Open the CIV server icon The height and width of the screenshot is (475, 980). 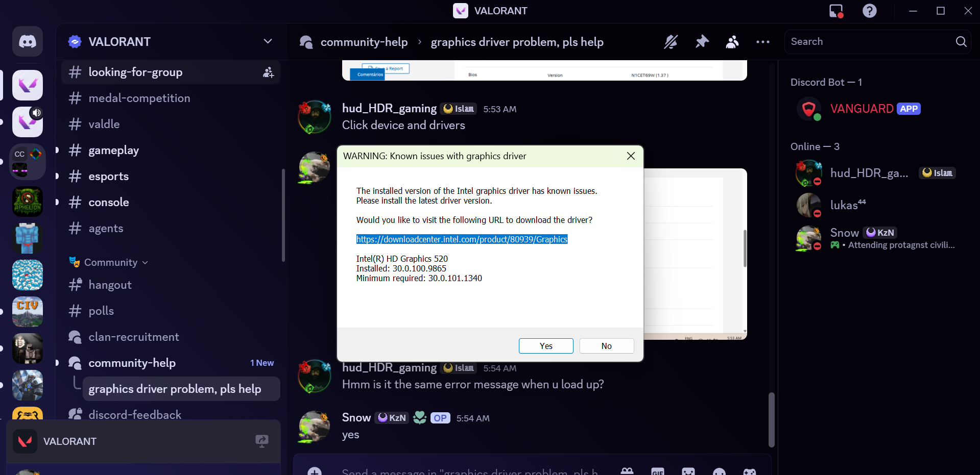pyautogui.click(x=28, y=312)
